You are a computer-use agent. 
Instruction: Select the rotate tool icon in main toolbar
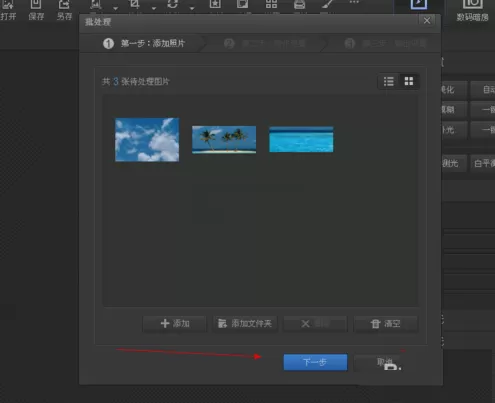(173, 5)
